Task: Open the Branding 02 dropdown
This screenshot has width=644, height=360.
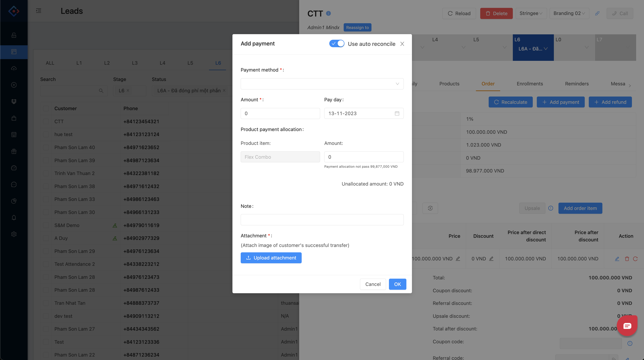Action: [569, 13]
